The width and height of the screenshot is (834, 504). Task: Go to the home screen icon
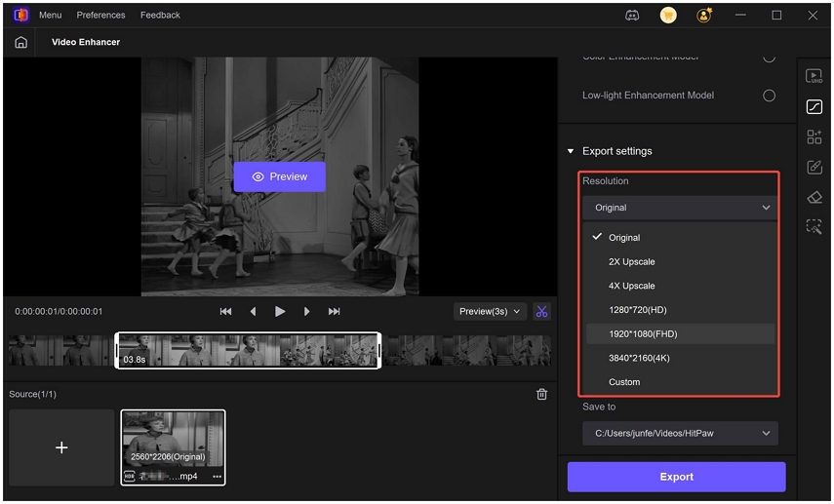pyautogui.click(x=20, y=42)
